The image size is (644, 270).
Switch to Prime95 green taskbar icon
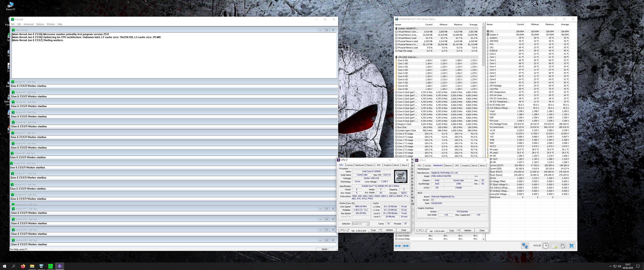(51, 266)
